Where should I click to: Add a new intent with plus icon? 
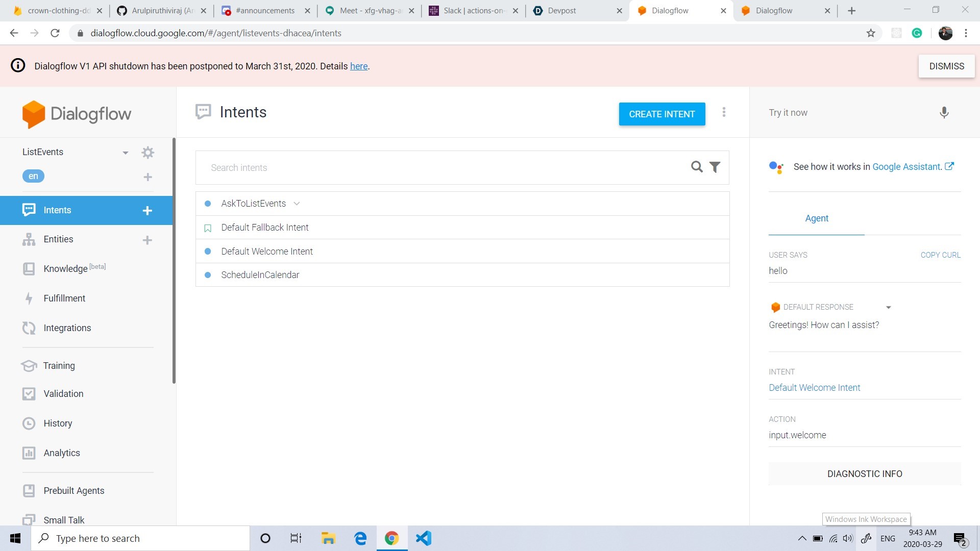tap(147, 211)
